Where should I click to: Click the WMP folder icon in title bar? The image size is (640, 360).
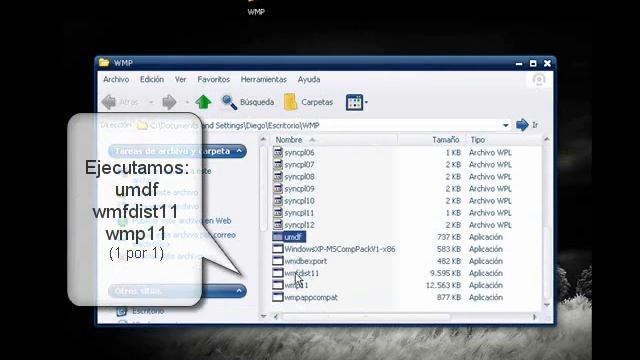point(104,62)
